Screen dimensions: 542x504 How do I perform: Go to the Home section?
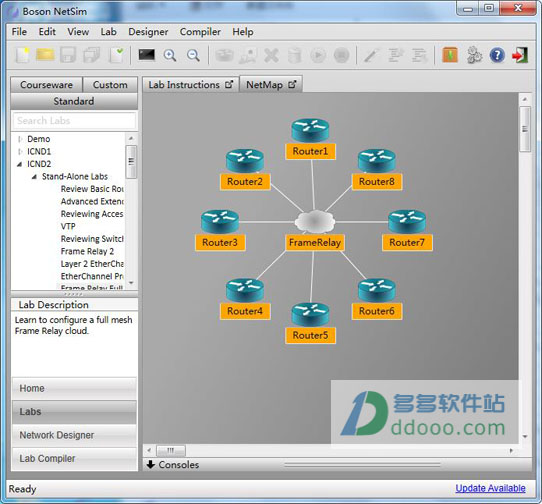pos(74,389)
